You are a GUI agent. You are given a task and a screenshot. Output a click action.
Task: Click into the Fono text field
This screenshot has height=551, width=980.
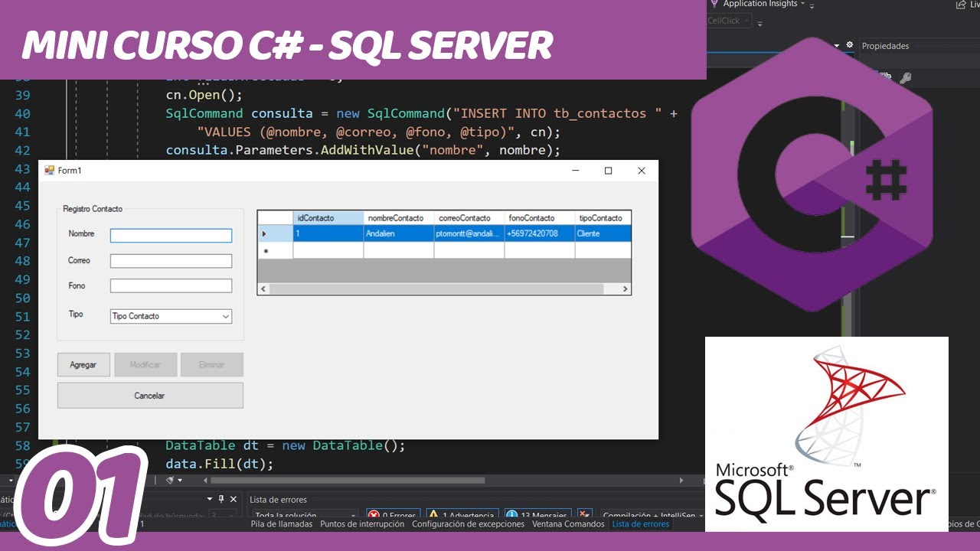171,285
